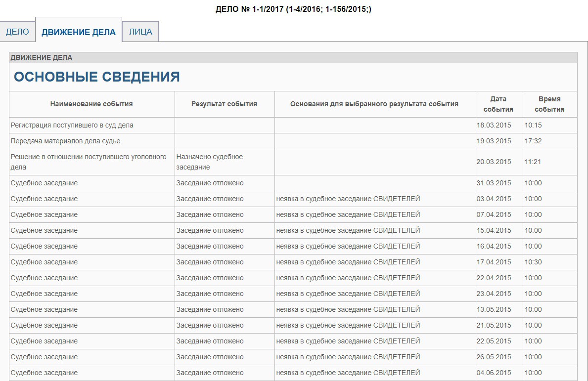Click the Наименование события column header
Image resolution: width=588 pixels, height=381 pixels.
click(x=91, y=104)
